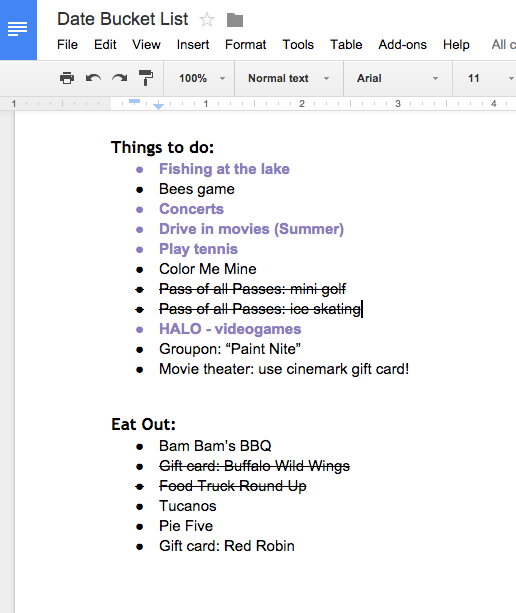Image resolution: width=516 pixels, height=613 pixels.
Task: Click the 'Pie Five' item
Action: (x=186, y=526)
